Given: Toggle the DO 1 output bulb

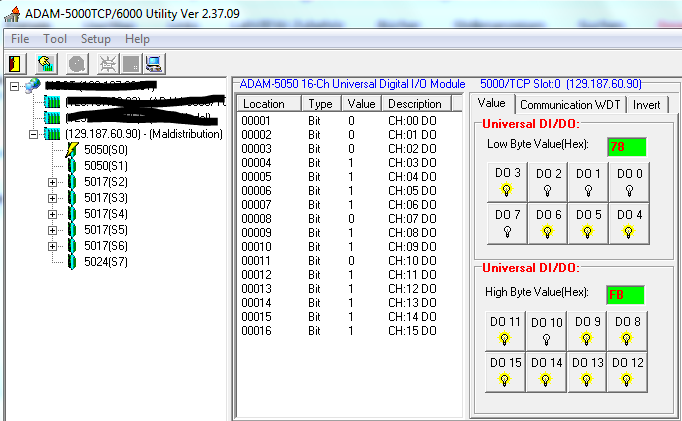Looking at the screenshot, I should click(x=588, y=182).
